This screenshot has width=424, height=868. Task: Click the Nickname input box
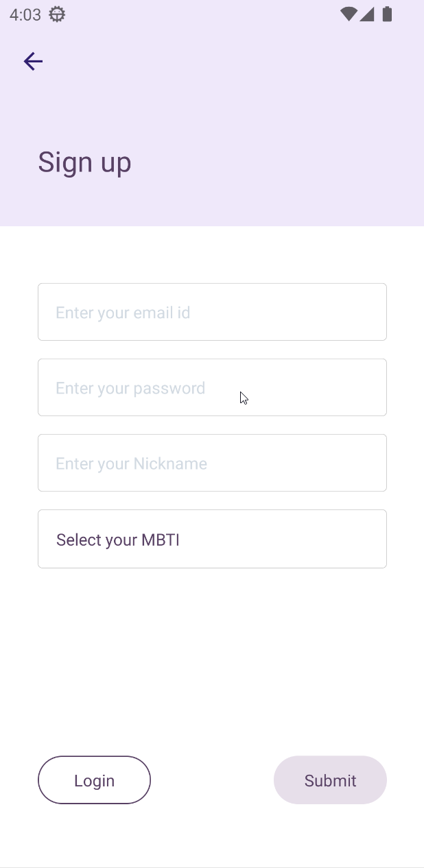212,463
